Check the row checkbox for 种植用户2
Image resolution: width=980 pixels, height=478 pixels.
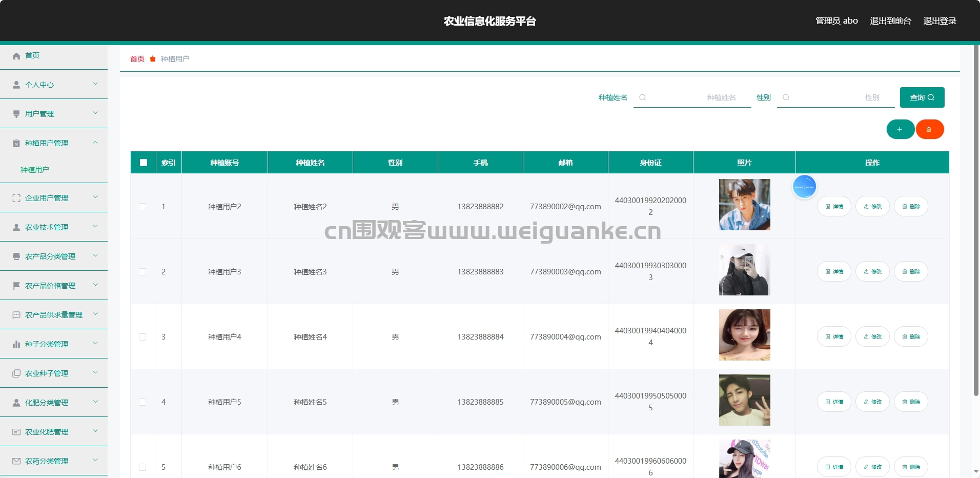[142, 207]
